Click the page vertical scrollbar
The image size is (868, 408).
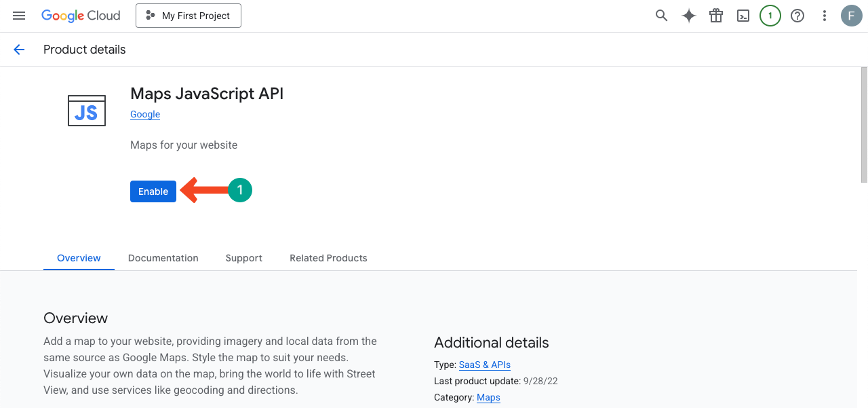(864, 125)
